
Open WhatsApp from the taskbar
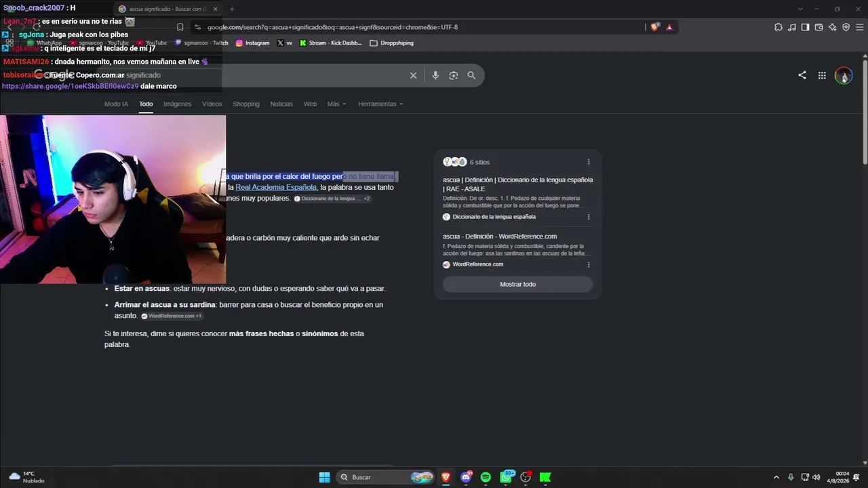pyautogui.click(x=506, y=477)
